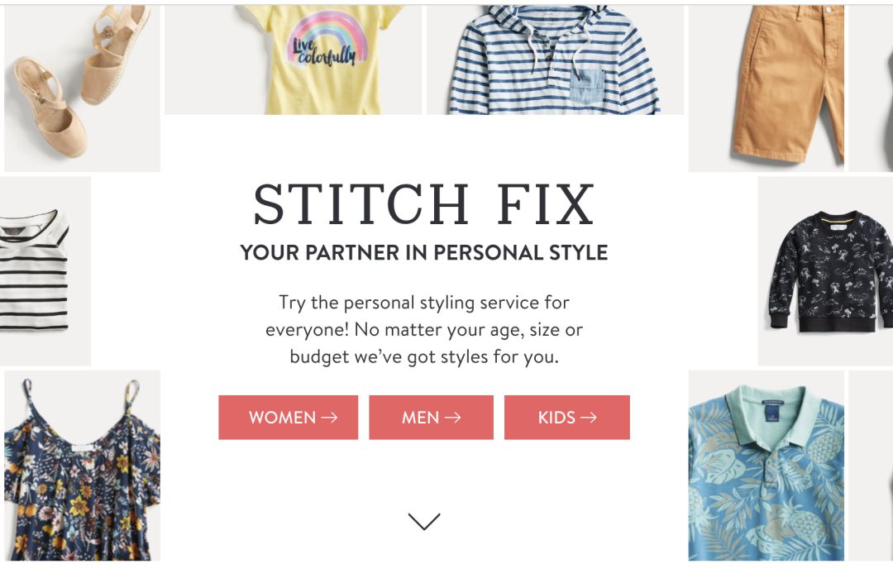Click the Your Partner In Personal Style tagline
This screenshot has width=893, height=588.
click(x=423, y=252)
